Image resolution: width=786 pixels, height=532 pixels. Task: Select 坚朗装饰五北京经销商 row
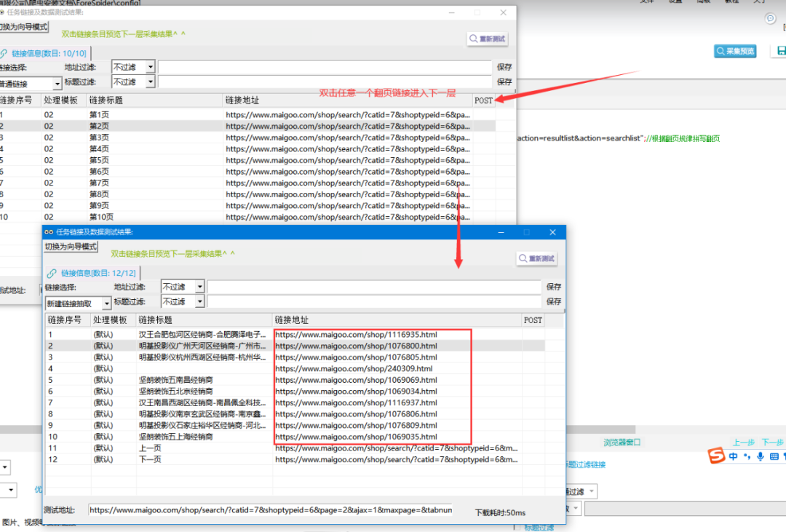(x=295, y=391)
